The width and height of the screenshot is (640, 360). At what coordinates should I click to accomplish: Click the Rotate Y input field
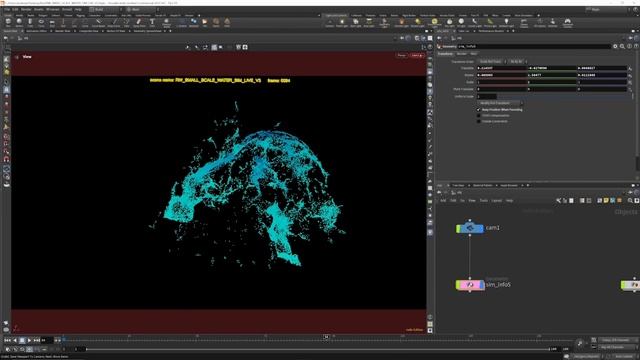pyautogui.click(x=552, y=75)
